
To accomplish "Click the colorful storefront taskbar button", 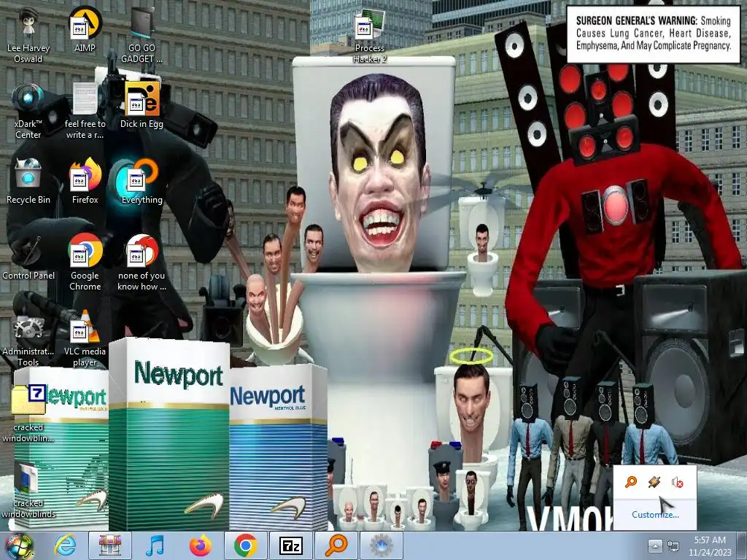I will point(110,545).
